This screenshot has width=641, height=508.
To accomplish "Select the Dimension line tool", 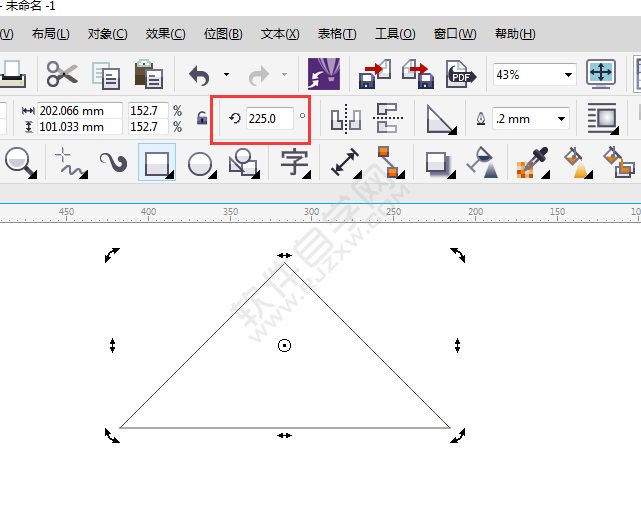I will pos(346,163).
